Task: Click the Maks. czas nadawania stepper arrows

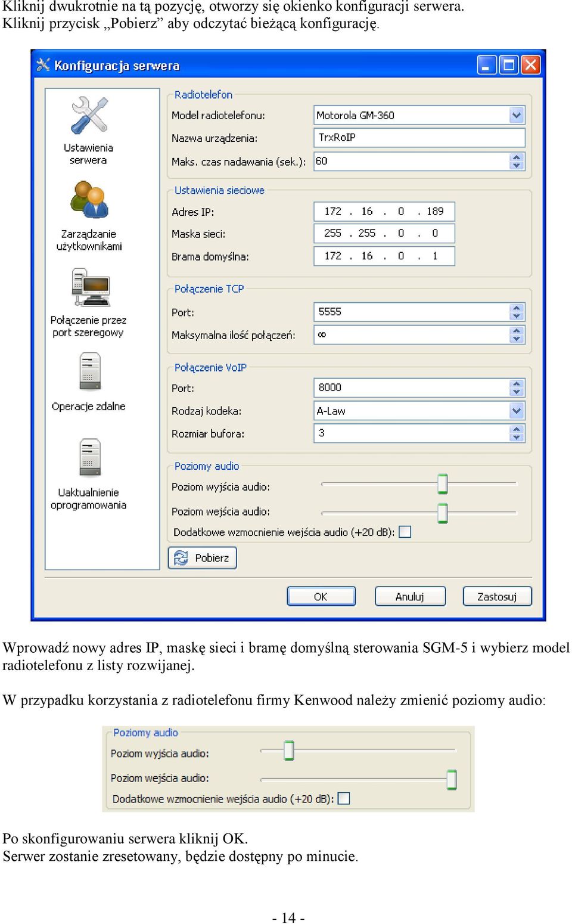Action: click(x=517, y=161)
